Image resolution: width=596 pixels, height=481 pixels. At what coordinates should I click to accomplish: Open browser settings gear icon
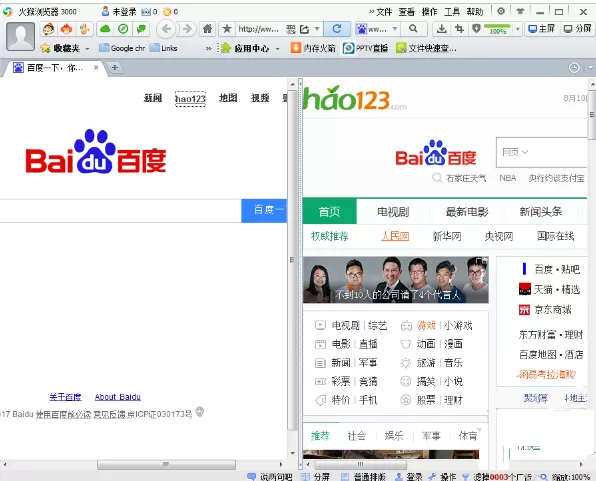[x=501, y=11]
